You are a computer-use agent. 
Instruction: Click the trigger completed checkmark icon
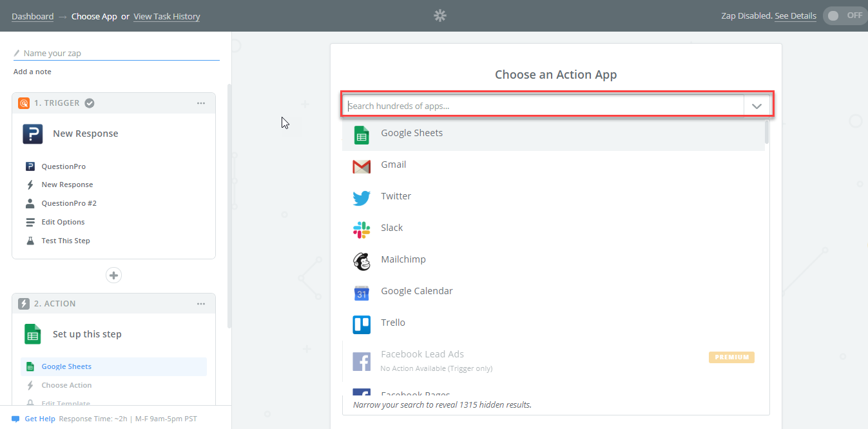point(90,103)
